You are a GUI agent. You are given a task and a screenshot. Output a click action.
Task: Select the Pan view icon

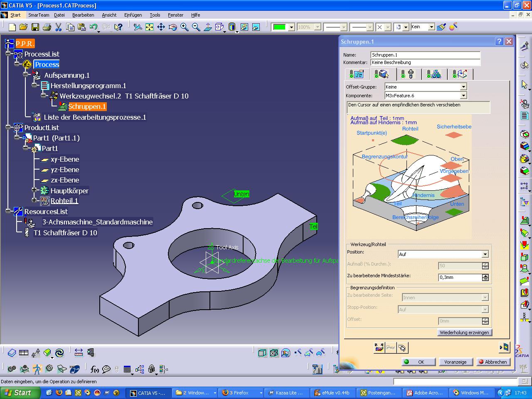[161, 27]
